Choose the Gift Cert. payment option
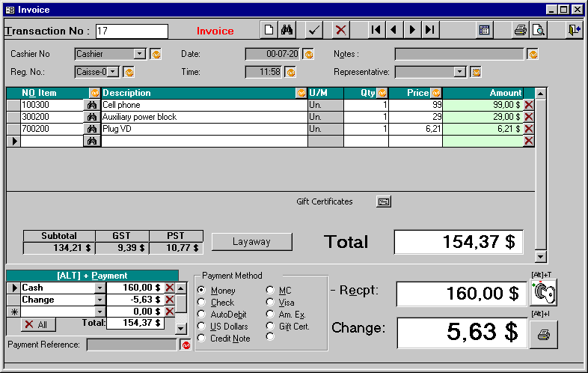The width and height of the screenshot is (588, 373). (x=270, y=327)
